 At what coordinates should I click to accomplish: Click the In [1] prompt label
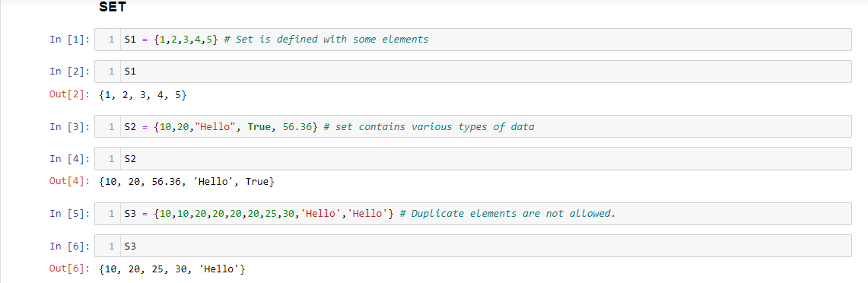click(69, 40)
